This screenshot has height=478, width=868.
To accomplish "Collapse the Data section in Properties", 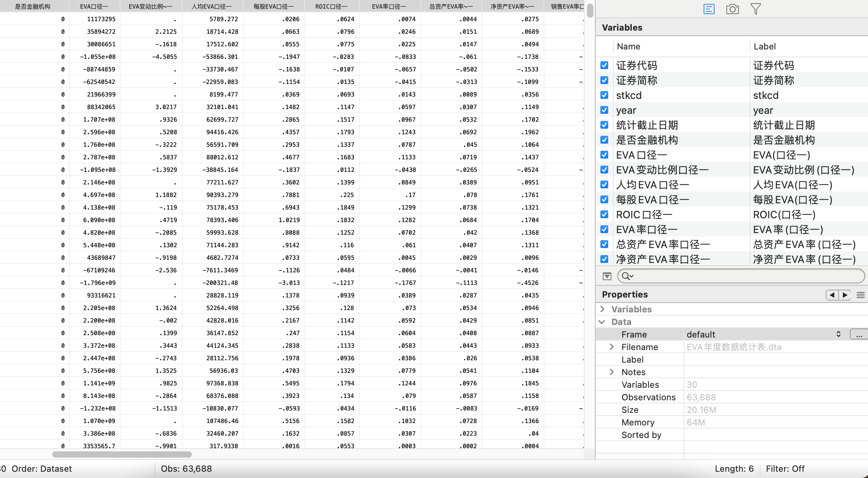I will (602, 322).
